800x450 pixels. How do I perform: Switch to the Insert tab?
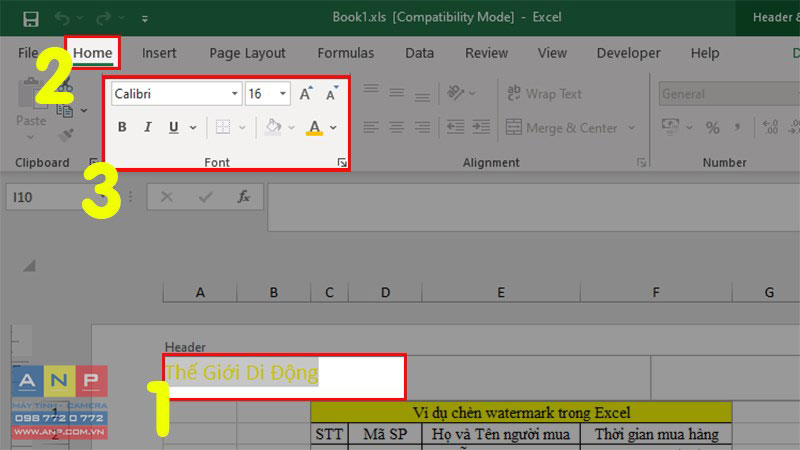tap(159, 53)
